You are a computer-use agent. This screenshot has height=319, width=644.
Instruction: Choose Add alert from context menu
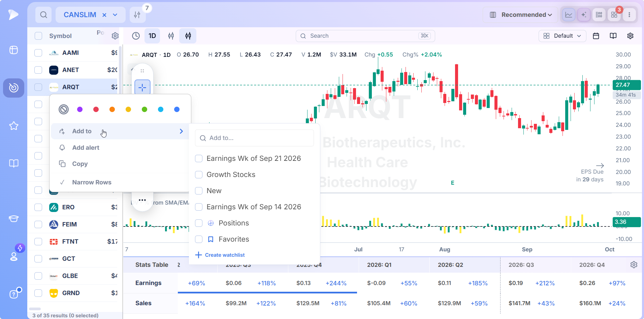click(x=120, y=148)
